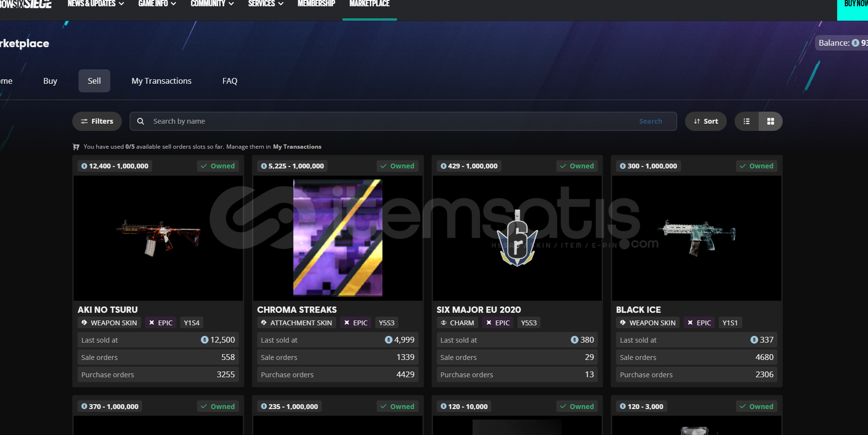Click Purchase orders 13 row
This screenshot has height=435, width=868.
pos(517,375)
